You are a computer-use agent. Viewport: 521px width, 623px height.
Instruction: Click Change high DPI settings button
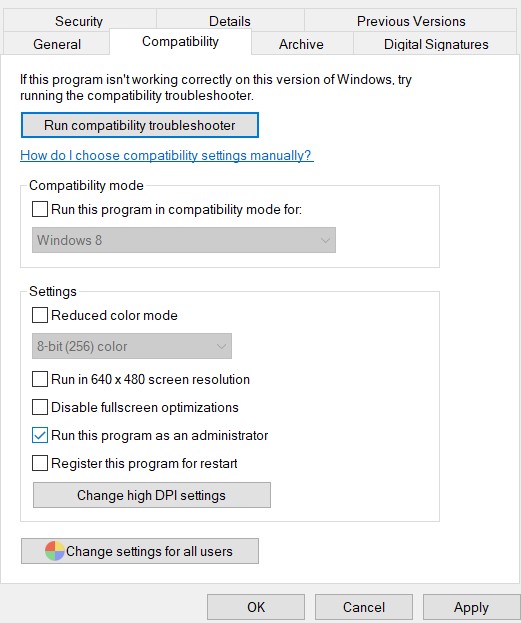[152, 495]
